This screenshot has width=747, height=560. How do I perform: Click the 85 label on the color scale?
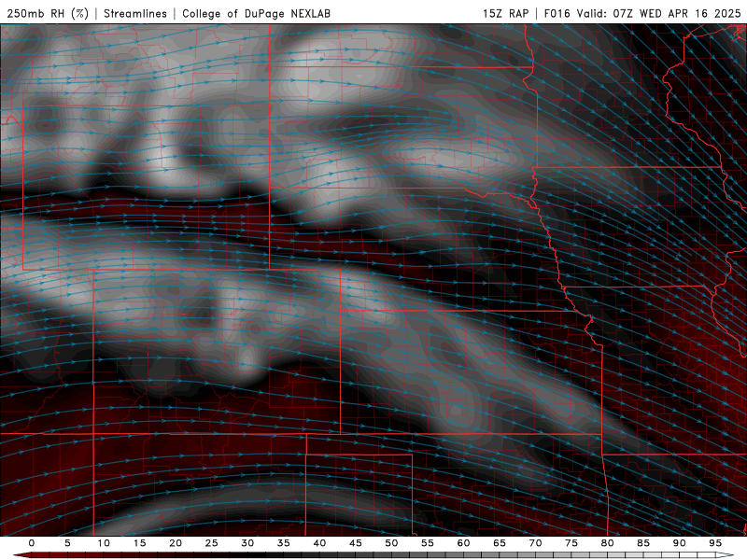tap(643, 543)
